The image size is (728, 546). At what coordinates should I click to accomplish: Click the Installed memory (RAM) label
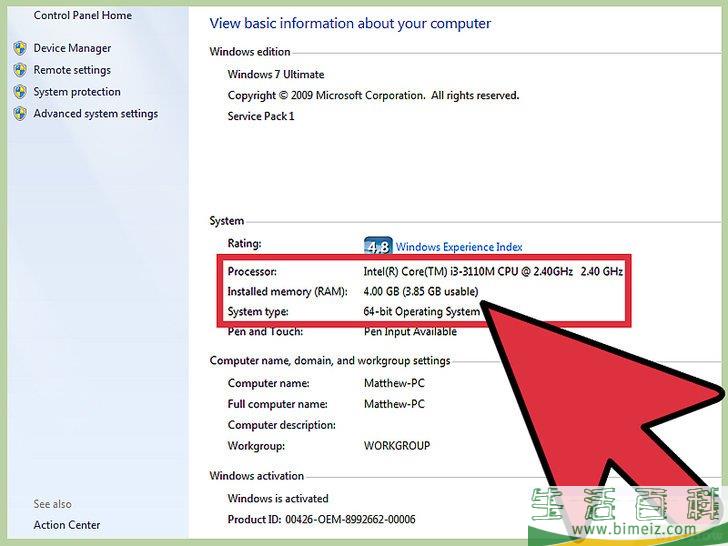[x=287, y=292]
